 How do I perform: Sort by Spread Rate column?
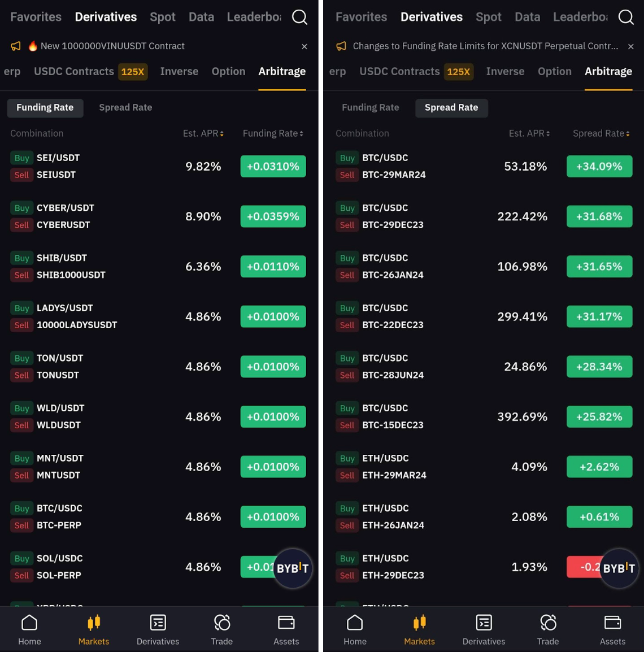point(601,133)
